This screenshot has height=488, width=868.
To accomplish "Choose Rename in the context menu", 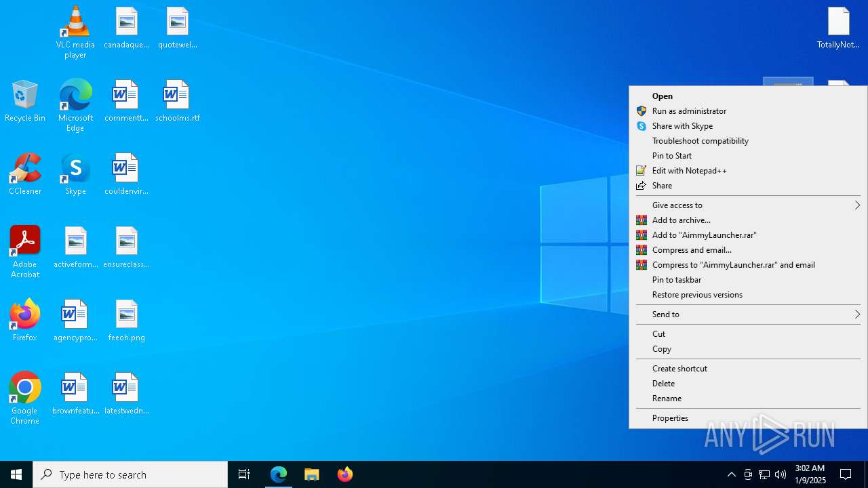I will 748,399.
